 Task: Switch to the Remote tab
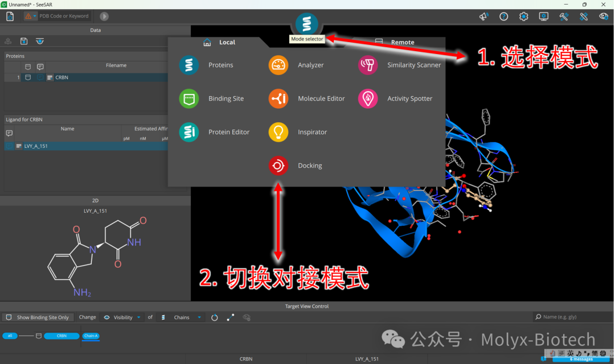pyautogui.click(x=395, y=42)
